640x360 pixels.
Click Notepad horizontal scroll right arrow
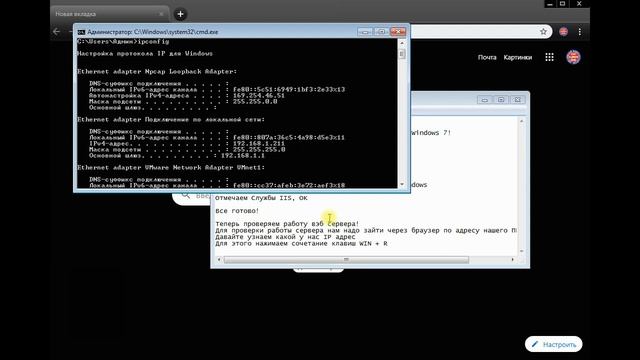click(x=513, y=260)
